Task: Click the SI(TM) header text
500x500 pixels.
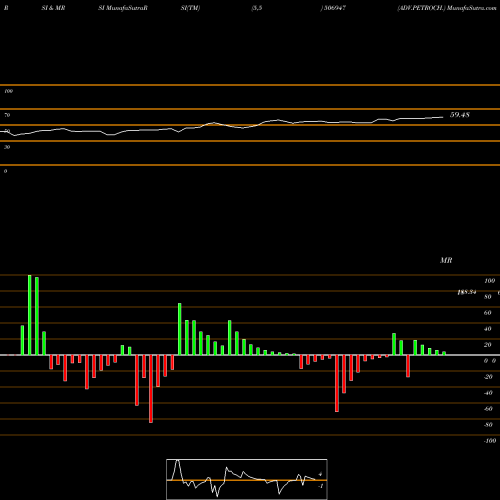Action: pos(190,8)
